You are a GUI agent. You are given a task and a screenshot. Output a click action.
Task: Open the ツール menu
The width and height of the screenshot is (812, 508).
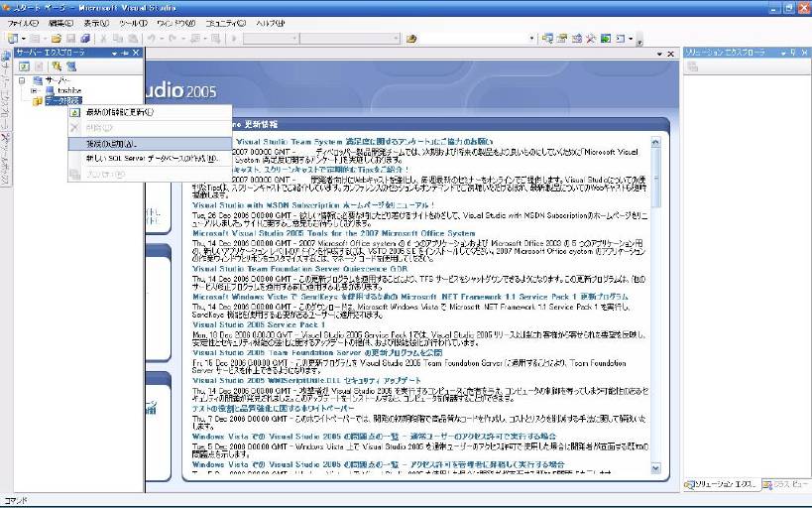point(133,24)
